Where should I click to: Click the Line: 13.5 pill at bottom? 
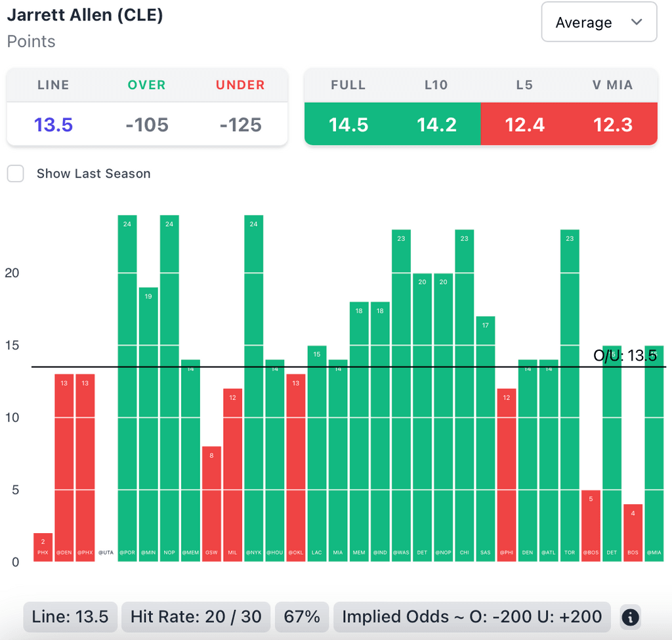pyautogui.click(x=70, y=617)
